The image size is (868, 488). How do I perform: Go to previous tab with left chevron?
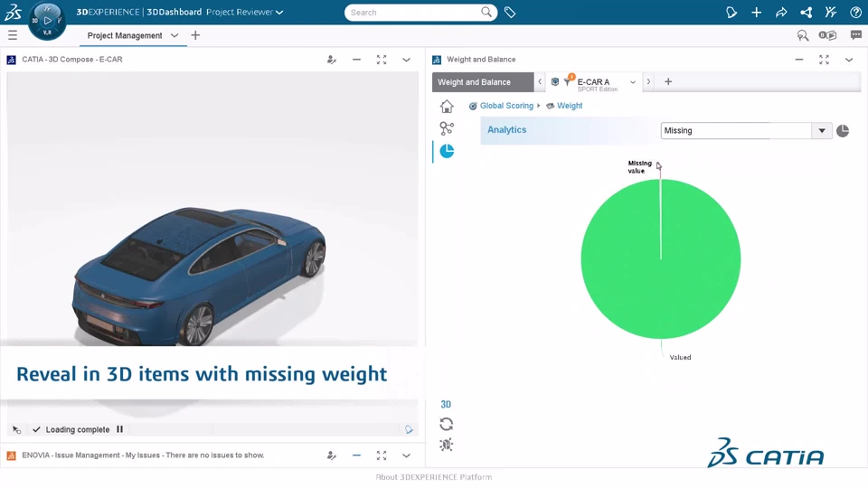point(540,82)
